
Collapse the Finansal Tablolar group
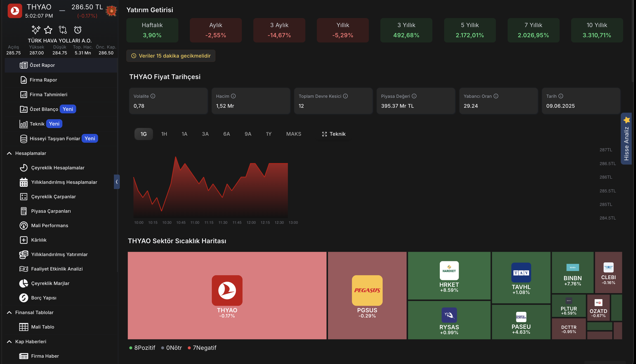click(9, 313)
